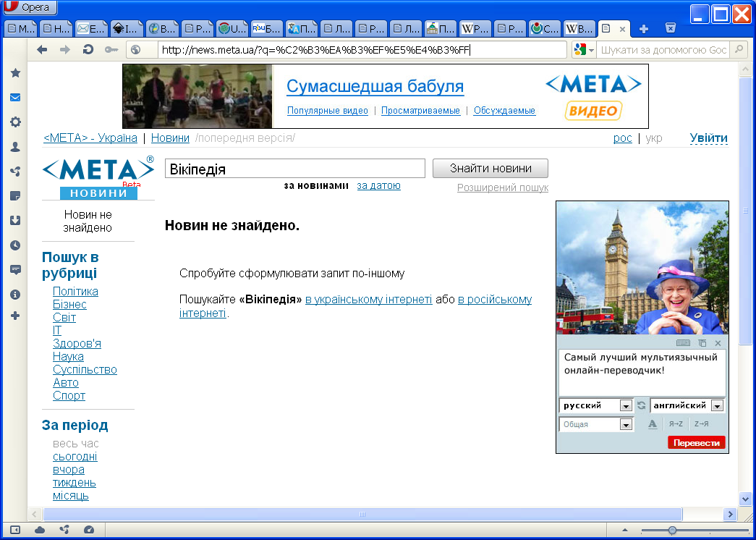Image resolution: width=756 pixels, height=540 pixels.
Task: Expand the 'английский' target language dropdown
Action: point(717,406)
